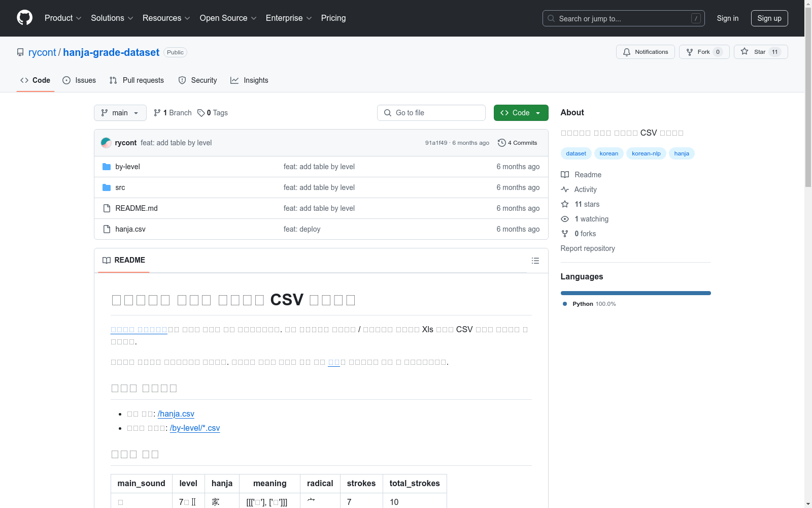Click the hanja topic tag
Screen dimensions: 812x508
point(682,153)
